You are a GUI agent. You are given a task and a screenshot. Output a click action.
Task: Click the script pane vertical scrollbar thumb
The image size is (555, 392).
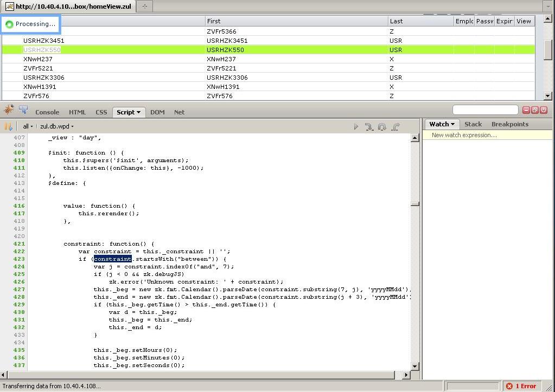pyautogui.click(x=415, y=204)
